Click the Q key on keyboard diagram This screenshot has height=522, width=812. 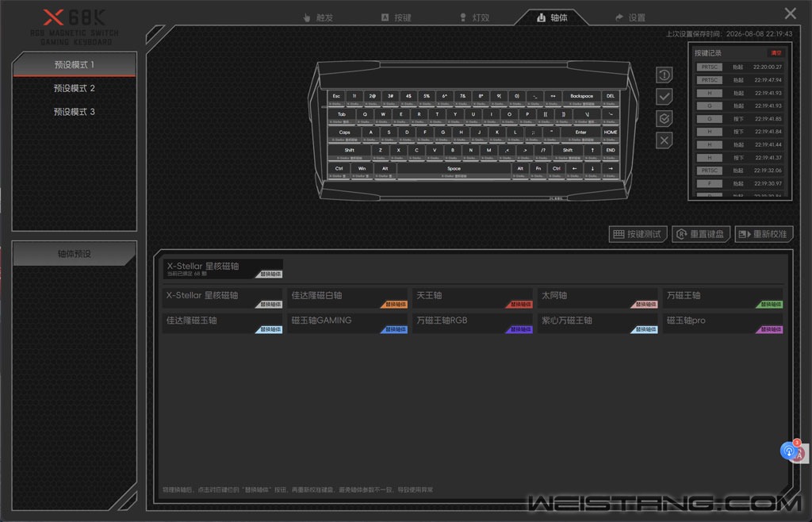(x=365, y=116)
